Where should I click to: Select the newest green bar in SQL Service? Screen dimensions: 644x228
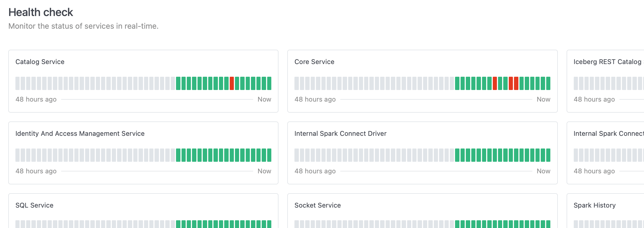click(x=269, y=224)
